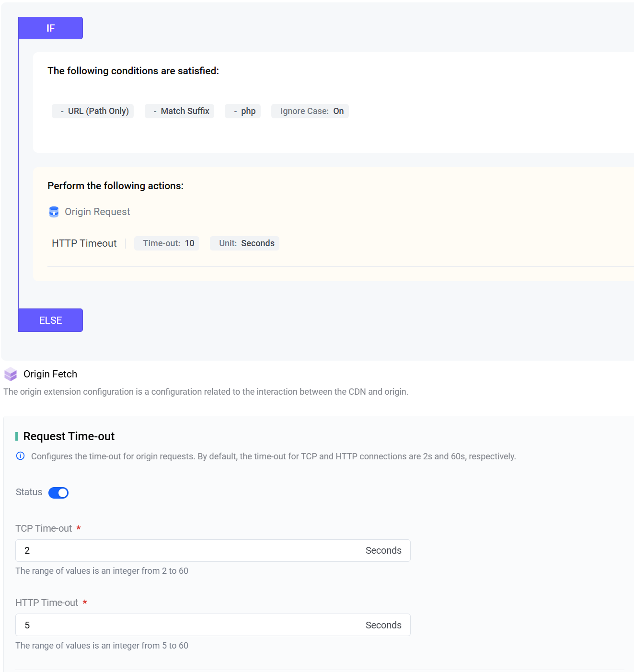Screen dimensions: 634x672
Task: Click the Time-out 10 value tag
Action: 167,243
